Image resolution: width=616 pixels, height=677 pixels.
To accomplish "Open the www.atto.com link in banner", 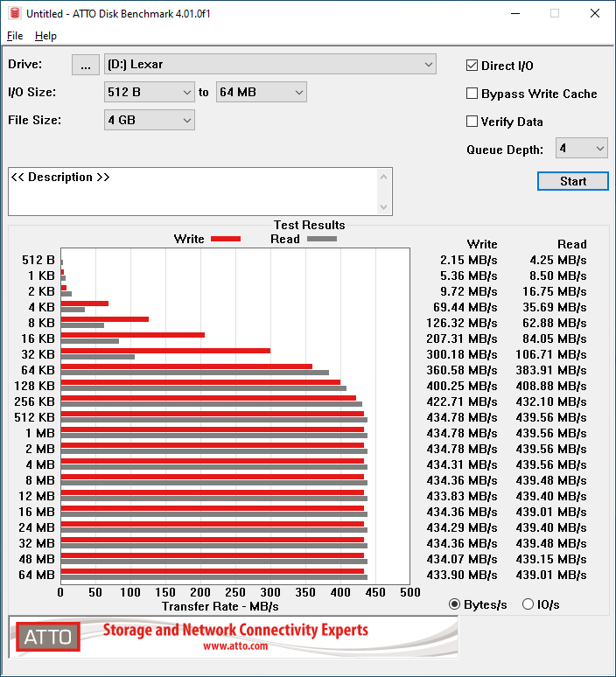I will click(235, 646).
